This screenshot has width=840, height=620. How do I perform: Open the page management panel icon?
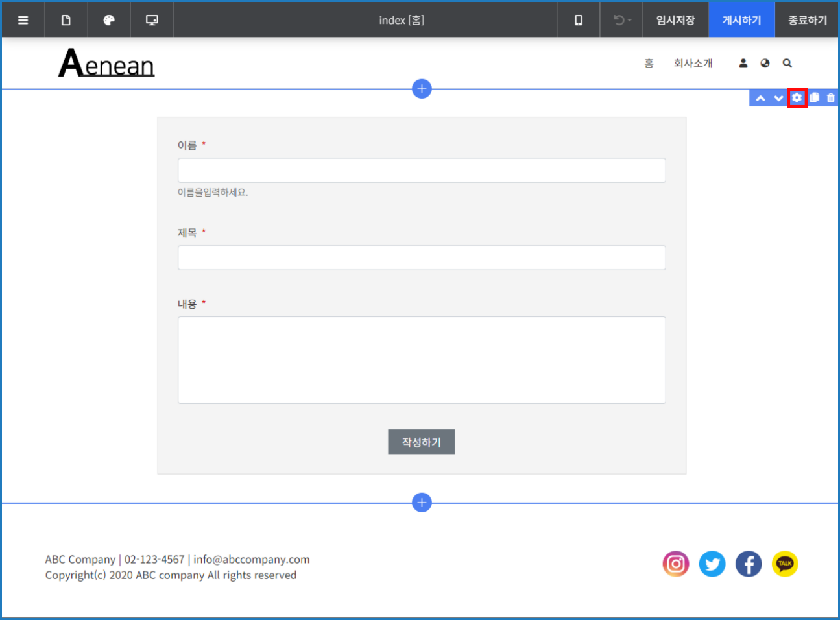pos(66,19)
